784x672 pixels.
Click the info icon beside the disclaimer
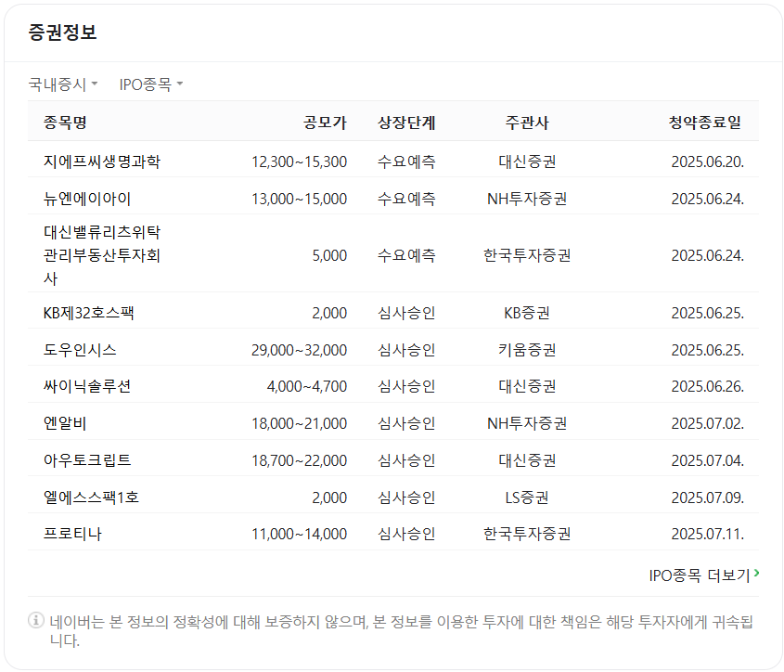36,620
